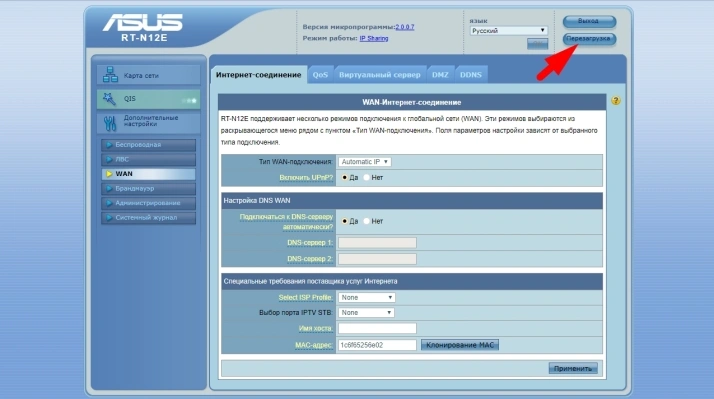The width and height of the screenshot is (714, 399).
Task: Launch the QIS wizard icon
Action: click(x=109, y=98)
